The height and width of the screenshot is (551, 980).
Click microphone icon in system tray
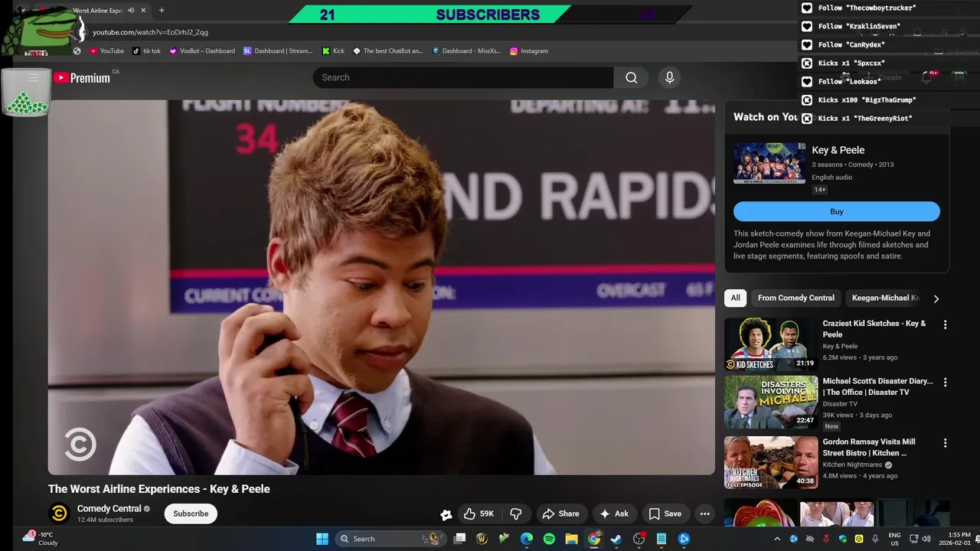(x=875, y=539)
